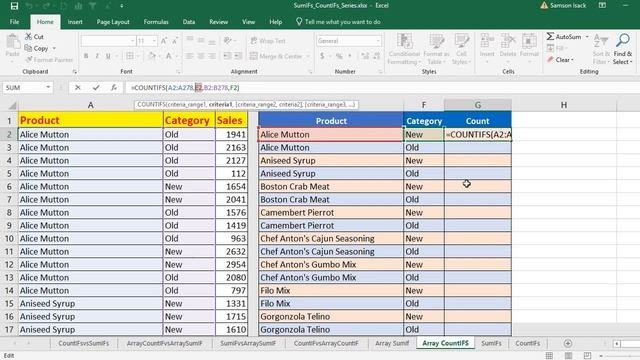
Task: Expand the Font dialog launcher
Action: point(178,72)
